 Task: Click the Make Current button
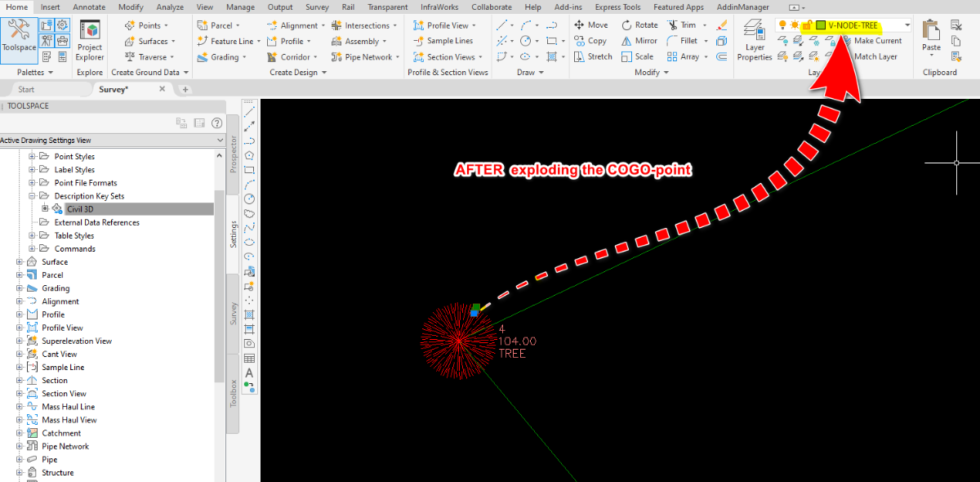(877, 41)
